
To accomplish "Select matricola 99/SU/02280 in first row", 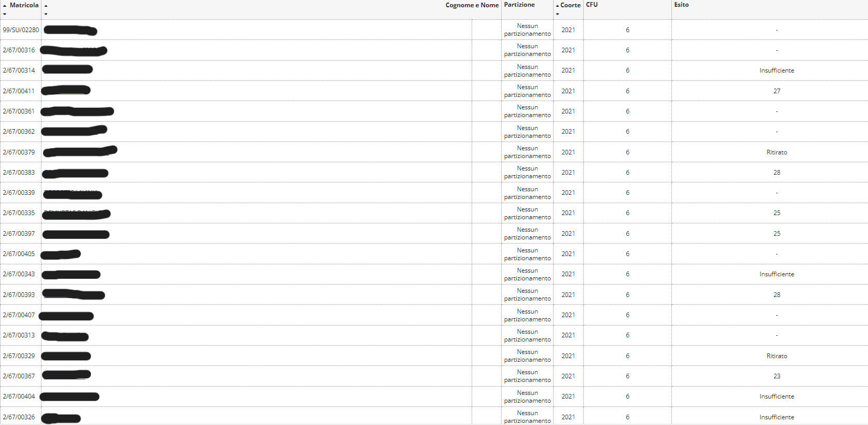I will [x=21, y=30].
